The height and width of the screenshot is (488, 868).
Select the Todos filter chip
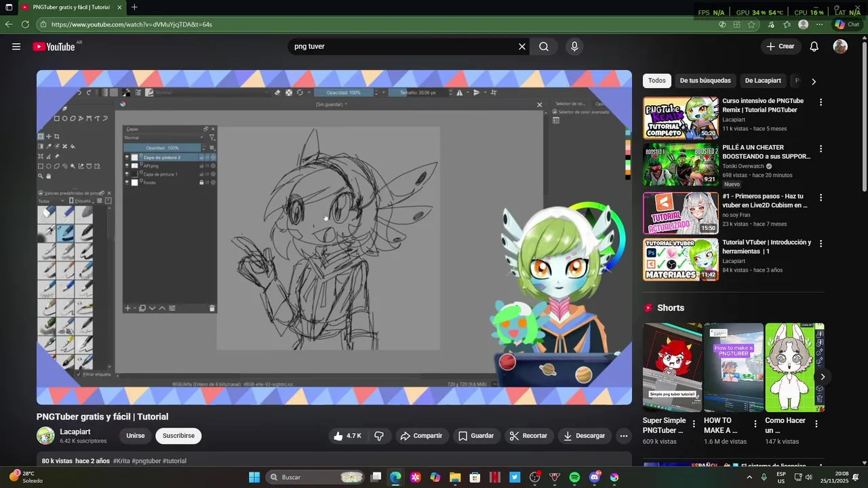coord(657,81)
